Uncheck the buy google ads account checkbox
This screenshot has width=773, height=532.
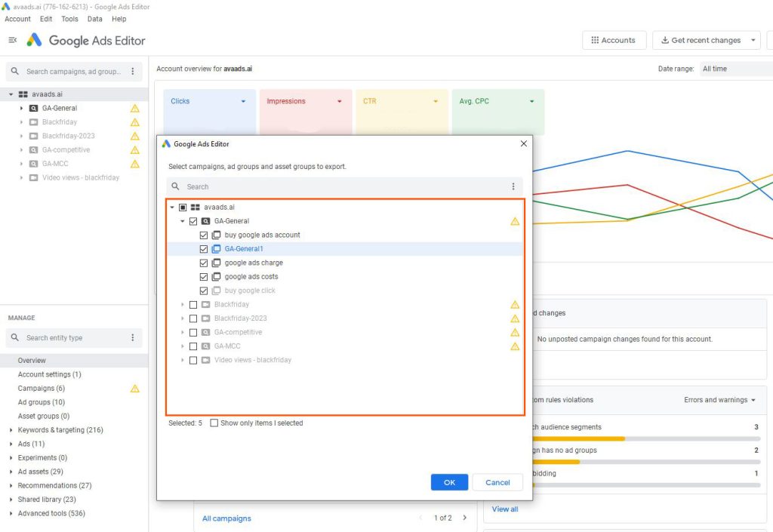(204, 235)
